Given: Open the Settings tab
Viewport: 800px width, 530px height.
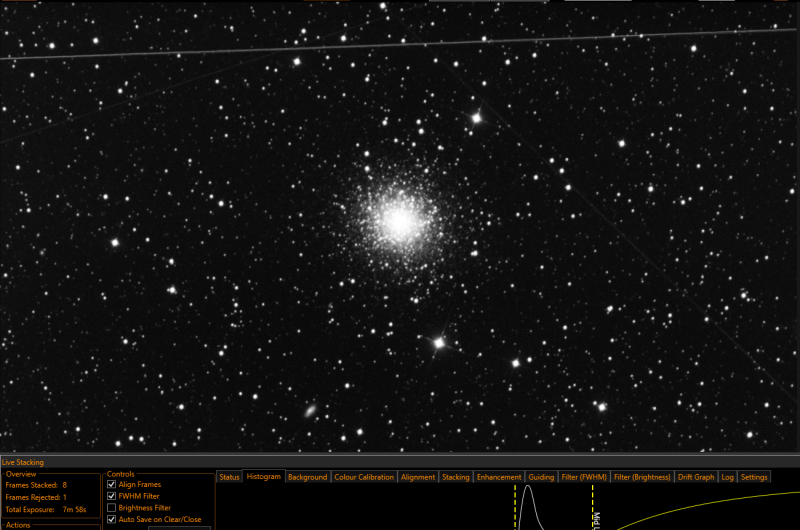Looking at the screenshot, I should point(754,477).
